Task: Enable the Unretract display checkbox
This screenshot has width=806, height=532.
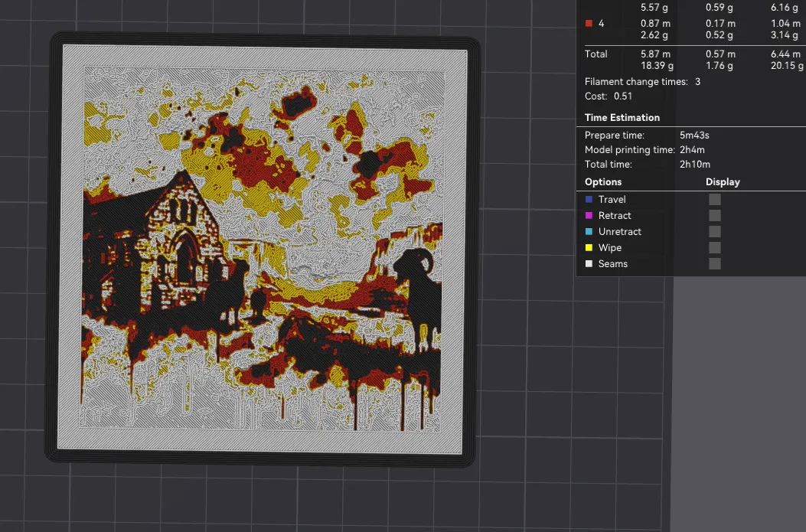Action: click(714, 231)
